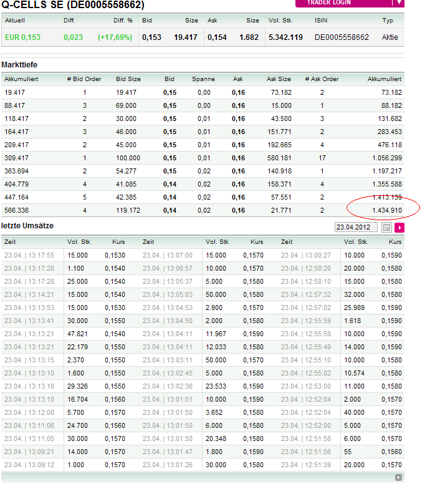
Task: Click the pink arrow beside the date field
Action: (399, 228)
